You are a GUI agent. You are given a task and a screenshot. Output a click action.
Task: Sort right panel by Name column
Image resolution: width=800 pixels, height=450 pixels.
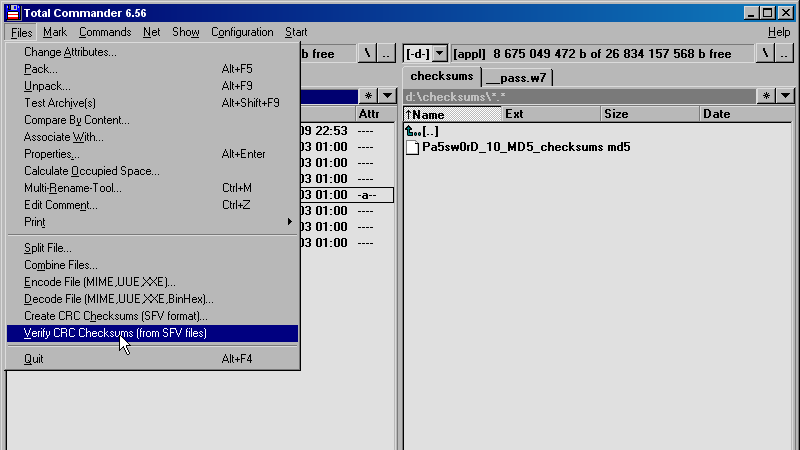[453, 114]
